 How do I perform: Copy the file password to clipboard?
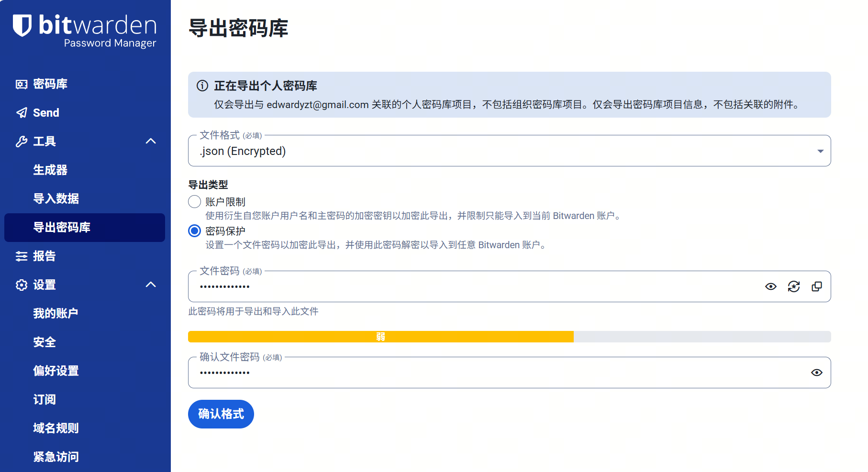pos(817,286)
